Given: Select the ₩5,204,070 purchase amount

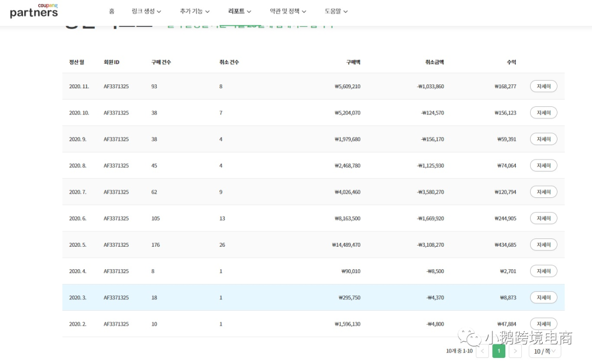Looking at the screenshot, I should click(x=348, y=113).
